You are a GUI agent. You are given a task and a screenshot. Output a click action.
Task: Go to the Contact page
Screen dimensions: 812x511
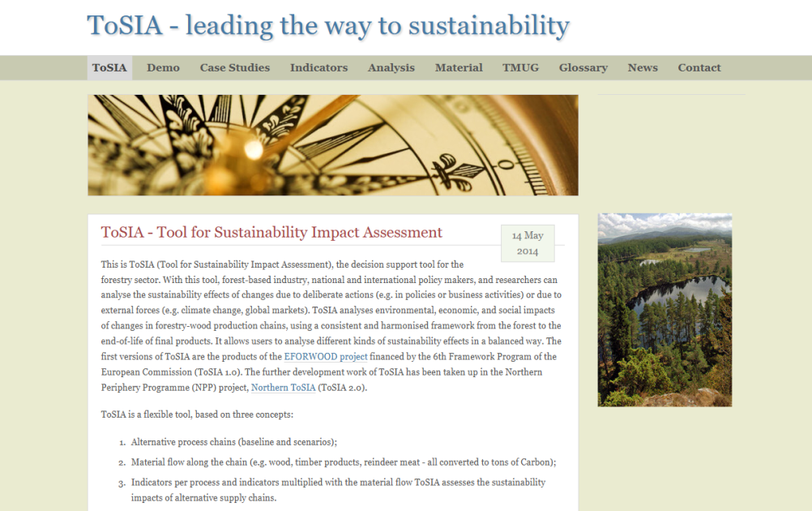699,68
